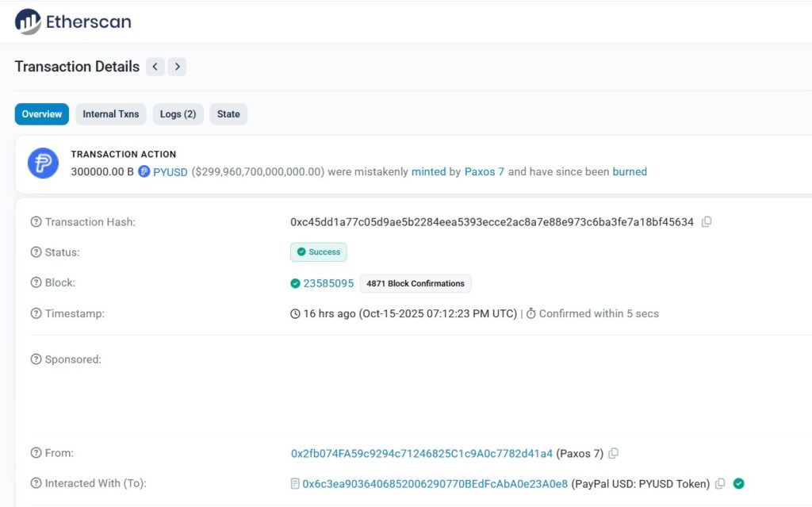
Task: Open the Status help tooltip
Action: point(36,252)
